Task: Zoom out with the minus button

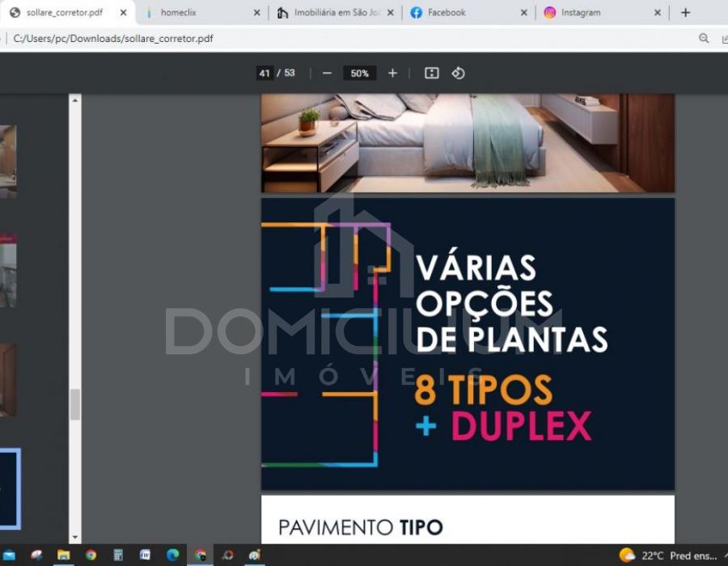Action: pos(327,73)
